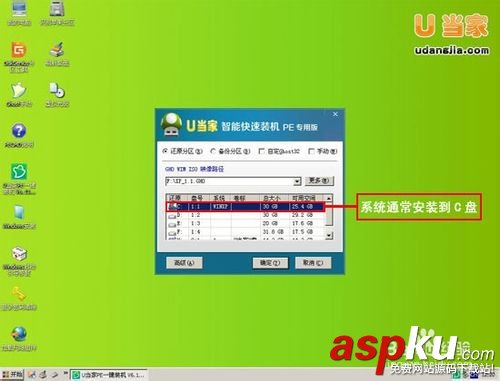
Task: Click the 更多 (More) button
Action: point(319,181)
